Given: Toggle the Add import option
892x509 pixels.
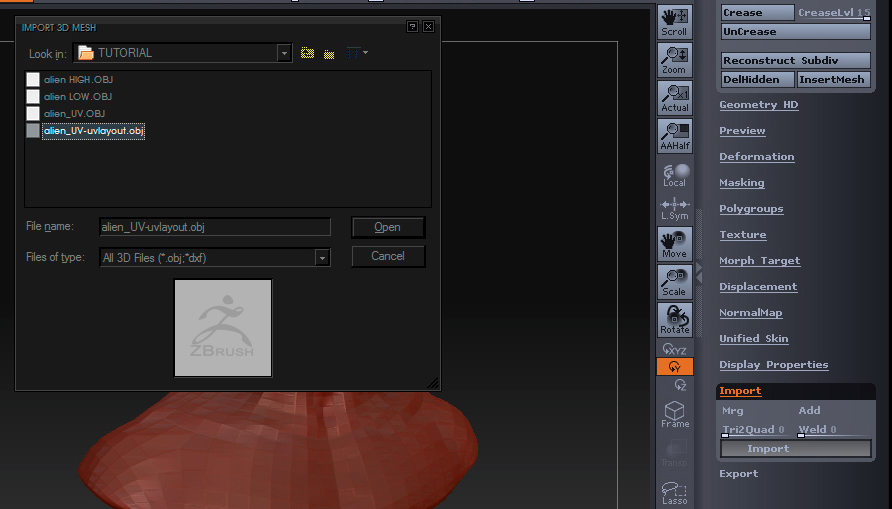Looking at the screenshot, I should pos(809,411).
